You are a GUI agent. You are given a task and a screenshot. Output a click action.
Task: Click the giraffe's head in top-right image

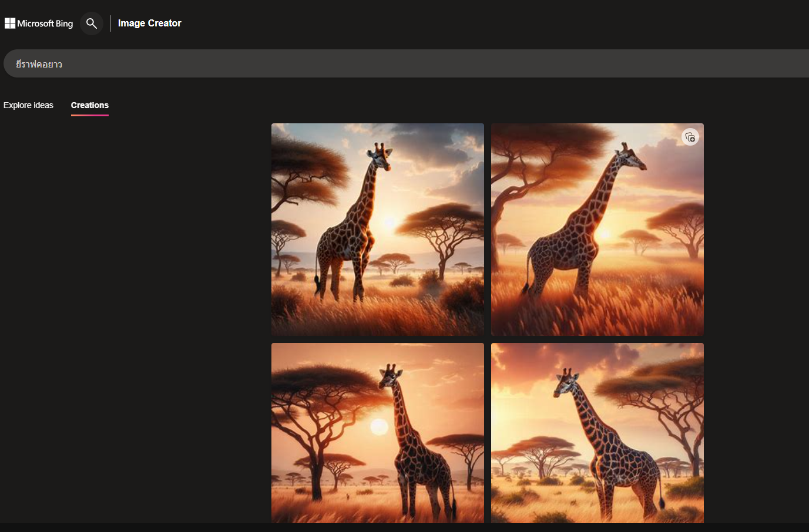click(630, 157)
